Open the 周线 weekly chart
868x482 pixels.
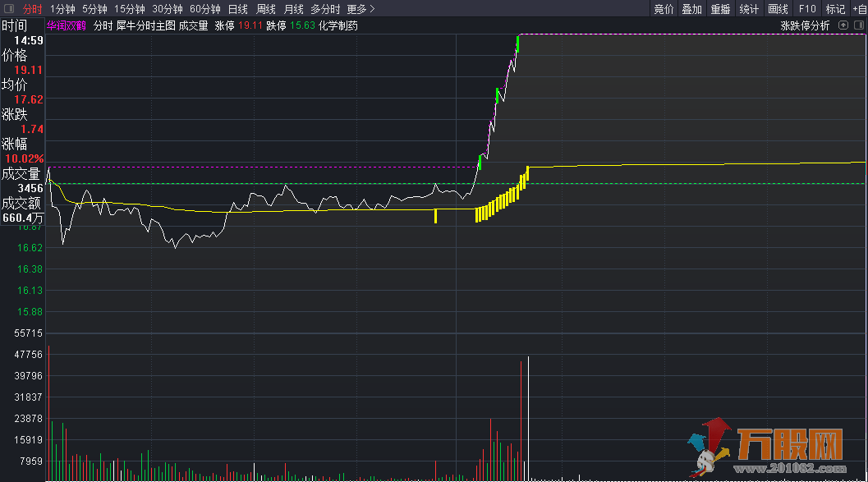266,9
